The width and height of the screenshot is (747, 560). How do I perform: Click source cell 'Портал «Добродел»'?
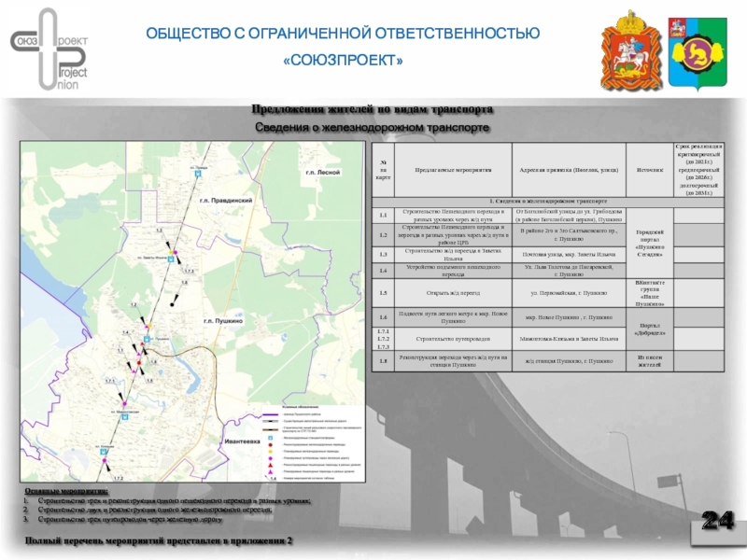pos(650,329)
